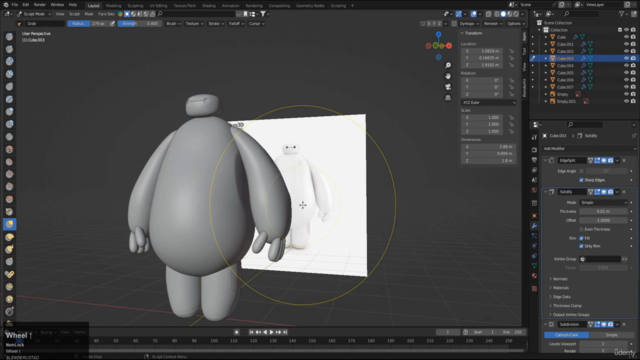Expand Cube.004 in the outliner
This screenshot has width=640, height=360.
coord(546,66)
